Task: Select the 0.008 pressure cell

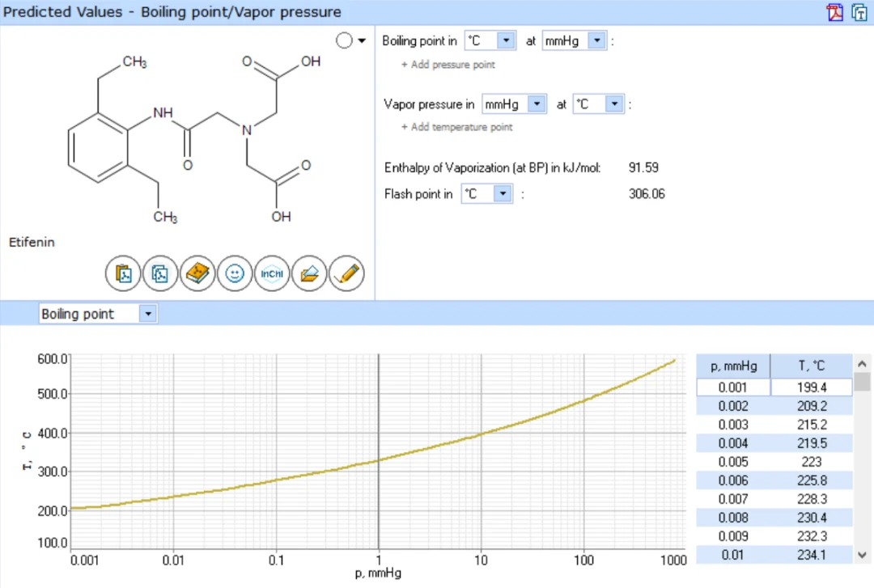Action: point(733,517)
